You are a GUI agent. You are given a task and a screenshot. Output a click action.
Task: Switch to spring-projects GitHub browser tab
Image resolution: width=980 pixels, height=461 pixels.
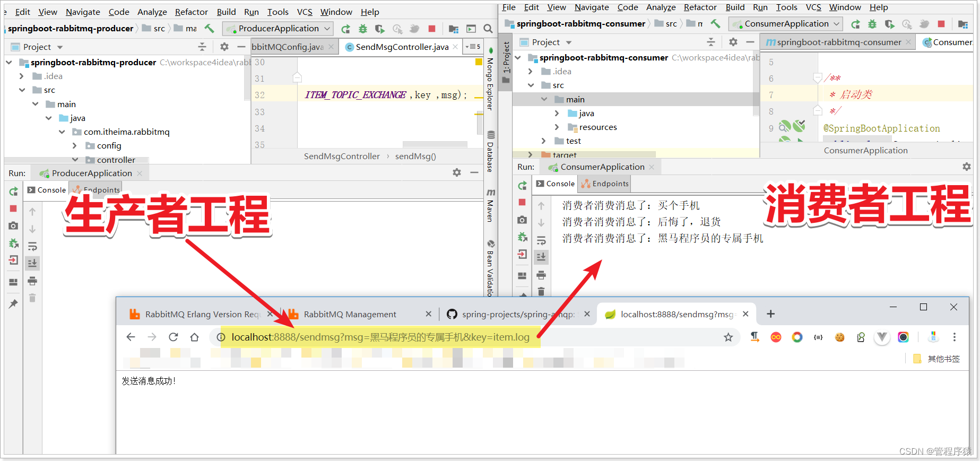tap(518, 314)
